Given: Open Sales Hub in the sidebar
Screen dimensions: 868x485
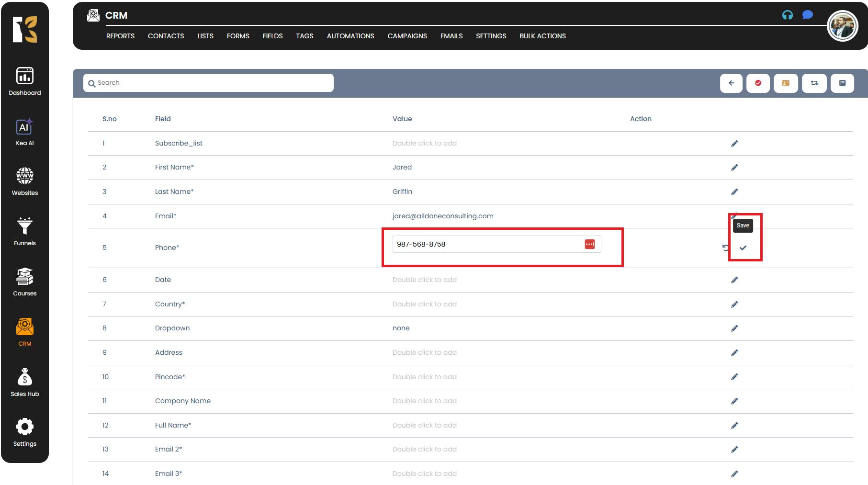Looking at the screenshot, I should point(25,383).
